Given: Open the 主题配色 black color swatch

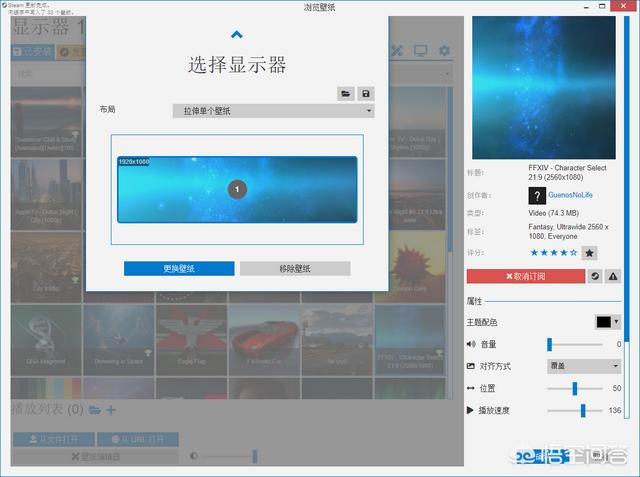Looking at the screenshot, I should [x=604, y=322].
